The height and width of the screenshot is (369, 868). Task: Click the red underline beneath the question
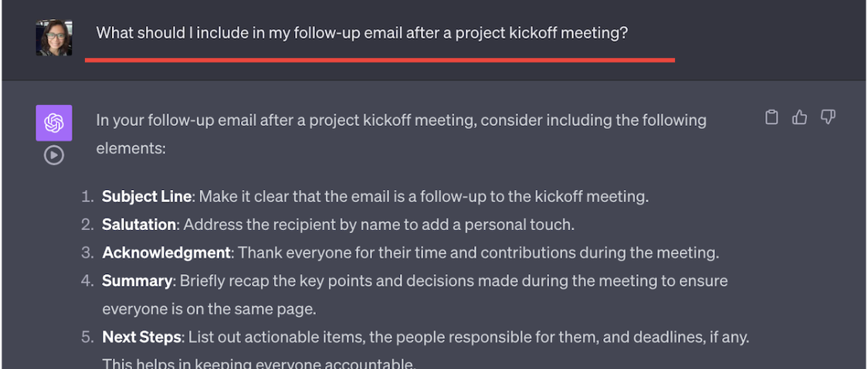pyautogui.click(x=379, y=59)
